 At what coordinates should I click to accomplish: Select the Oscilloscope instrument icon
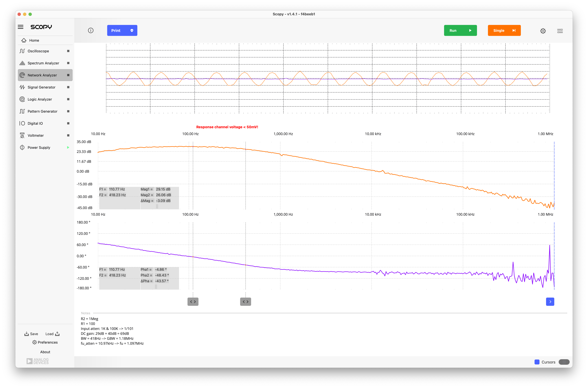pyautogui.click(x=22, y=51)
